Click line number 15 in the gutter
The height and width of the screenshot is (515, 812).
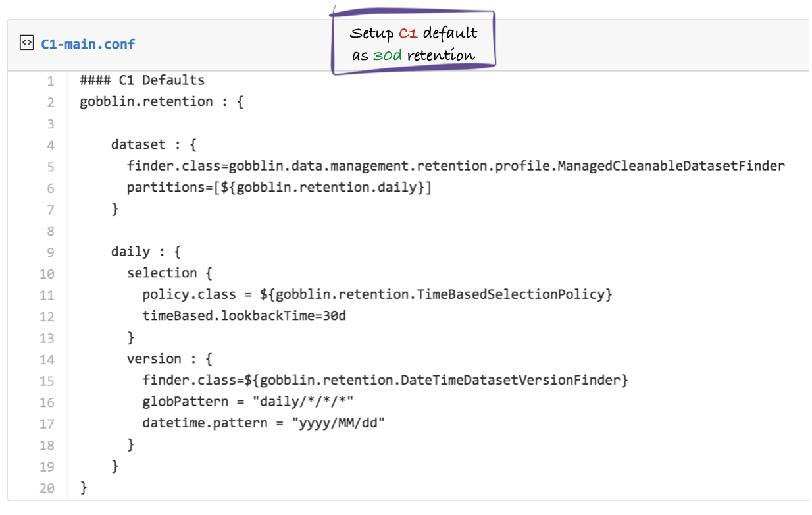point(47,381)
